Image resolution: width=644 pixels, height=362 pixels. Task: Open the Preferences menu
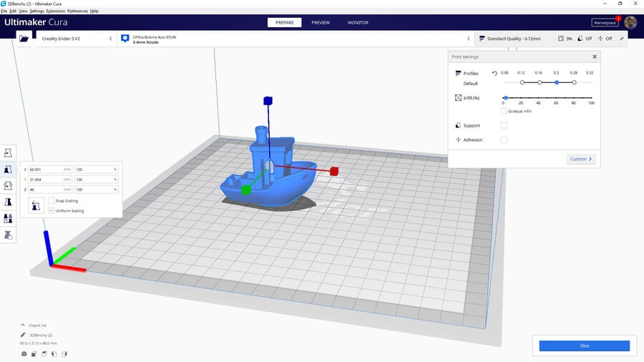pos(77,11)
